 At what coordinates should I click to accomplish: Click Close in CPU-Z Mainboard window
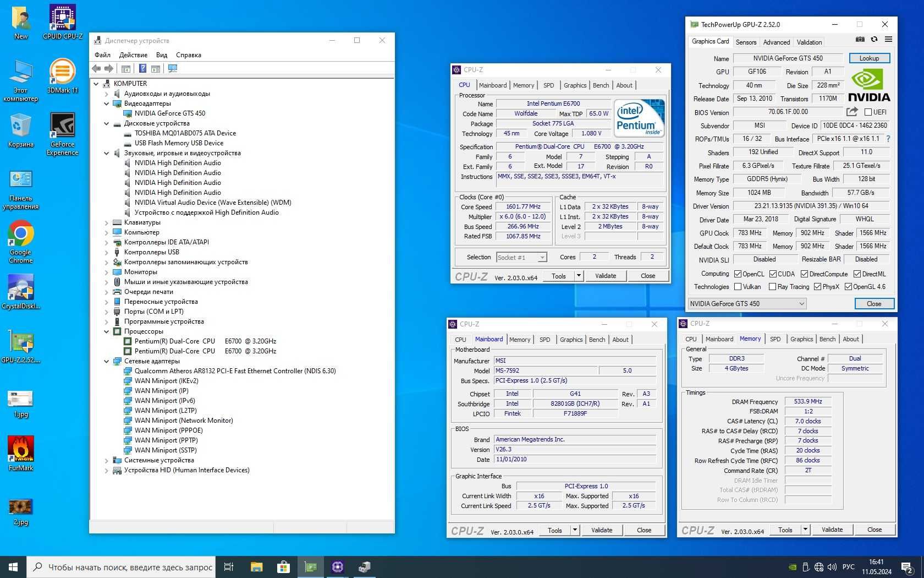[644, 530]
